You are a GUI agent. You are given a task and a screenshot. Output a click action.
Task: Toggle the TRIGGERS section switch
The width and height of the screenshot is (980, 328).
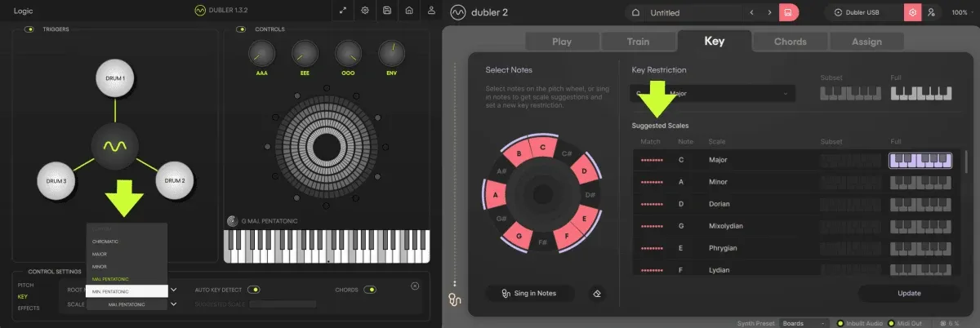tap(29, 29)
